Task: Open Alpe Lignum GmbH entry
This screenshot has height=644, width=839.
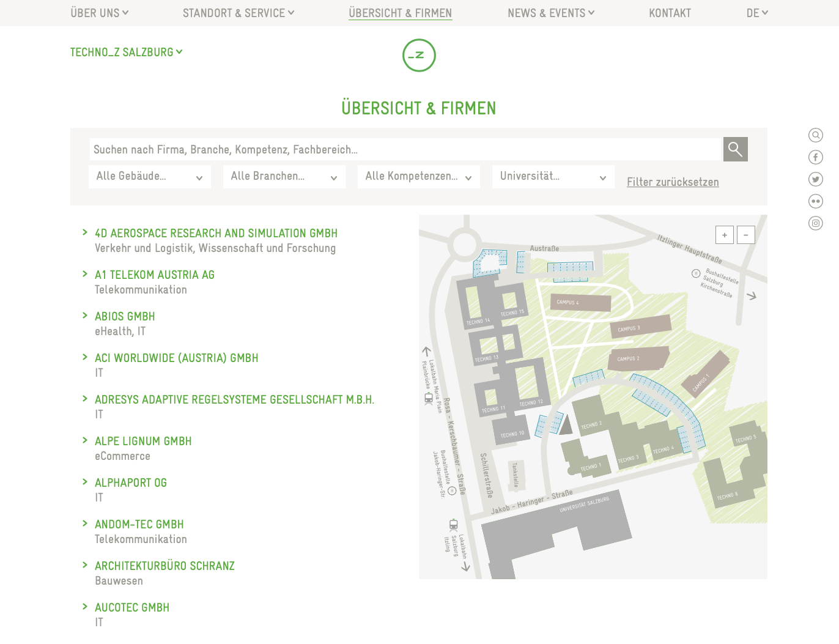Action: [143, 442]
